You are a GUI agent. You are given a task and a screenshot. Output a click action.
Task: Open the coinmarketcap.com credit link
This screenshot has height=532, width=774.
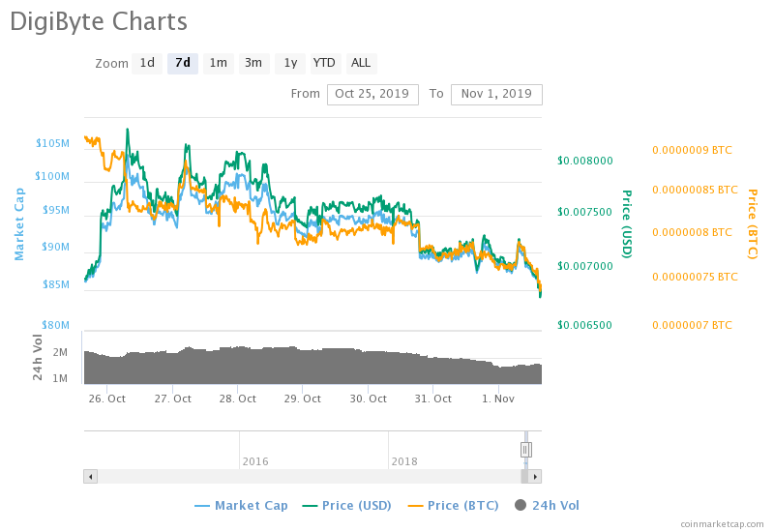(x=722, y=524)
